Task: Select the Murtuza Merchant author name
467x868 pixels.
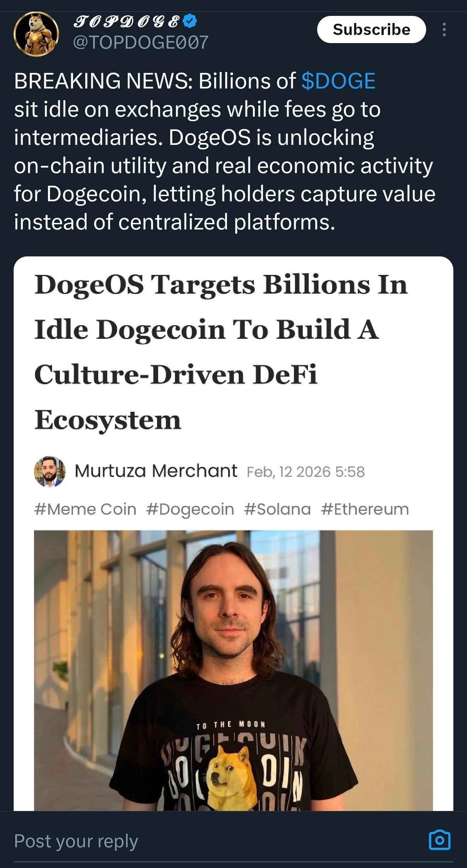Action: tap(156, 471)
